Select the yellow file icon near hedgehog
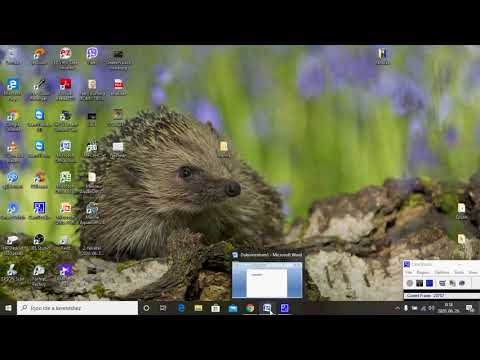480x360 pixels. pyautogui.click(x=224, y=149)
